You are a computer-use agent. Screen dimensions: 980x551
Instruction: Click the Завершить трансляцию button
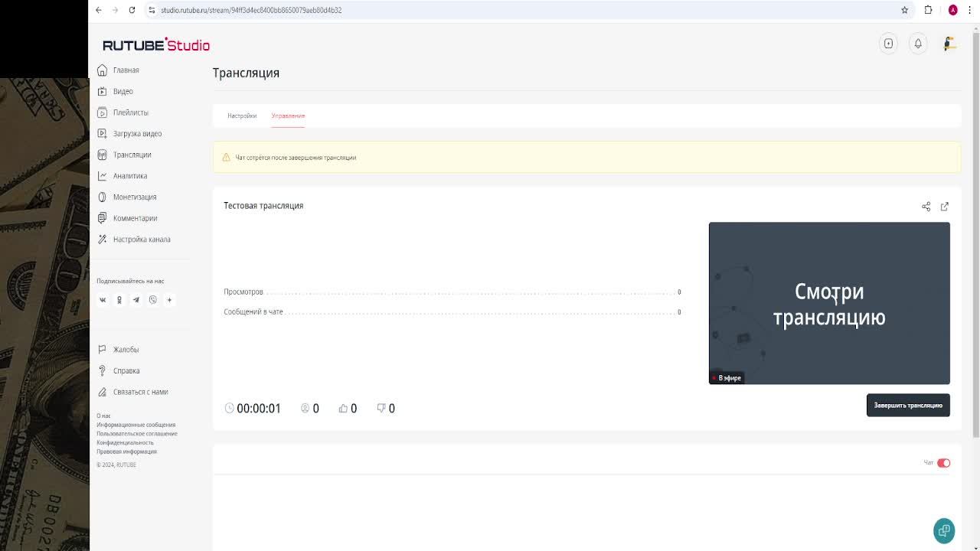[908, 406]
